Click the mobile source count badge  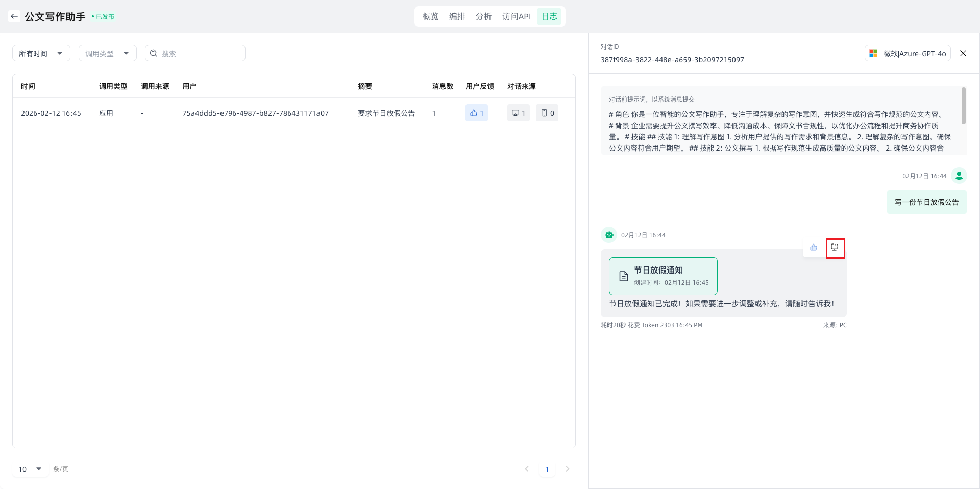point(547,113)
